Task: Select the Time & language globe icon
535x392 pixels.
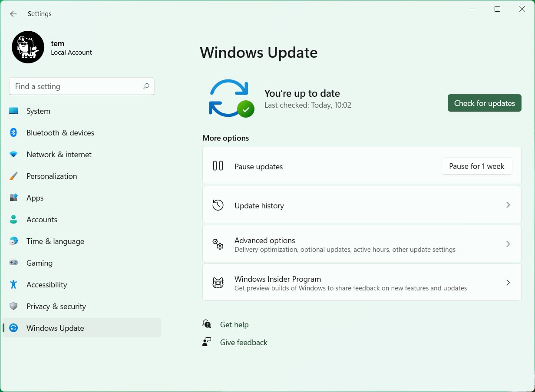Action: [x=13, y=241]
